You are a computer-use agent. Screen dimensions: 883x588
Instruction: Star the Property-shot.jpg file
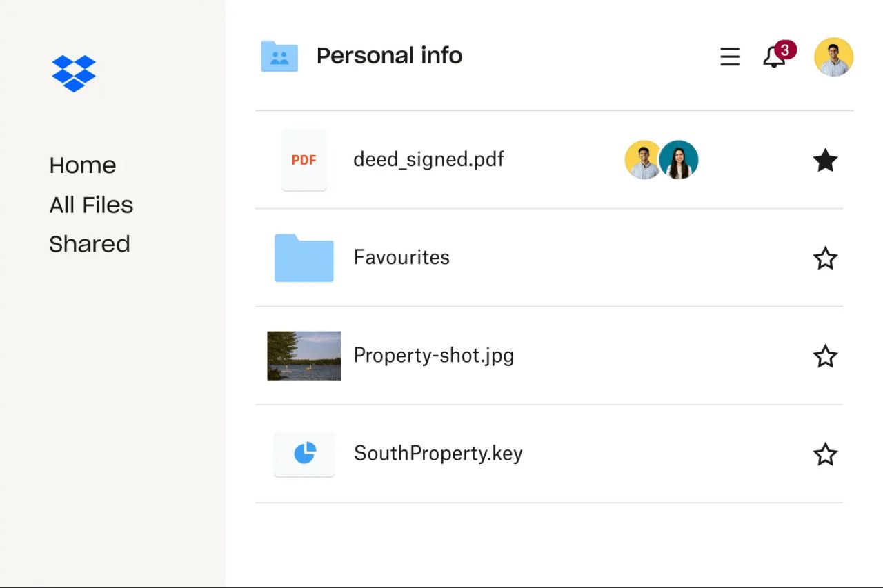click(x=825, y=356)
